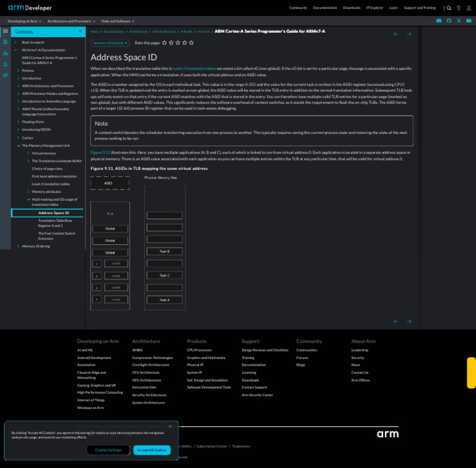Go to previous page arrow at top
476x468 pixels.
396,34
